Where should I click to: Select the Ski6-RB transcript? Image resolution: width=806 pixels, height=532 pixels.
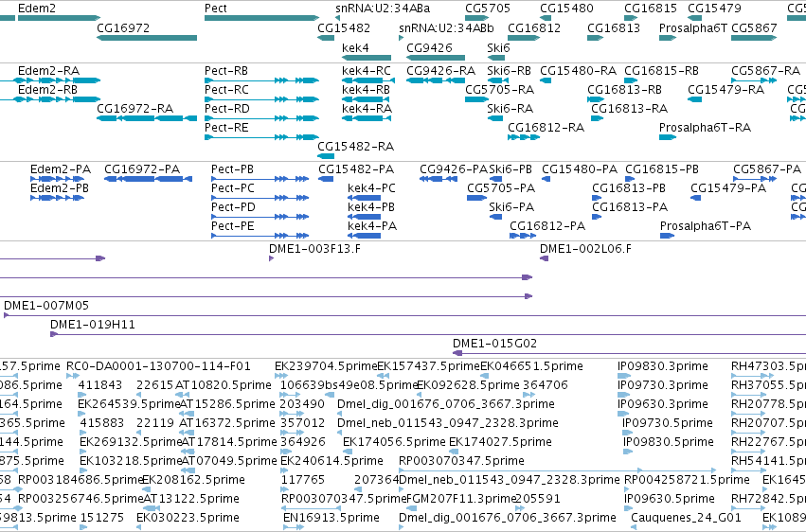498,80
